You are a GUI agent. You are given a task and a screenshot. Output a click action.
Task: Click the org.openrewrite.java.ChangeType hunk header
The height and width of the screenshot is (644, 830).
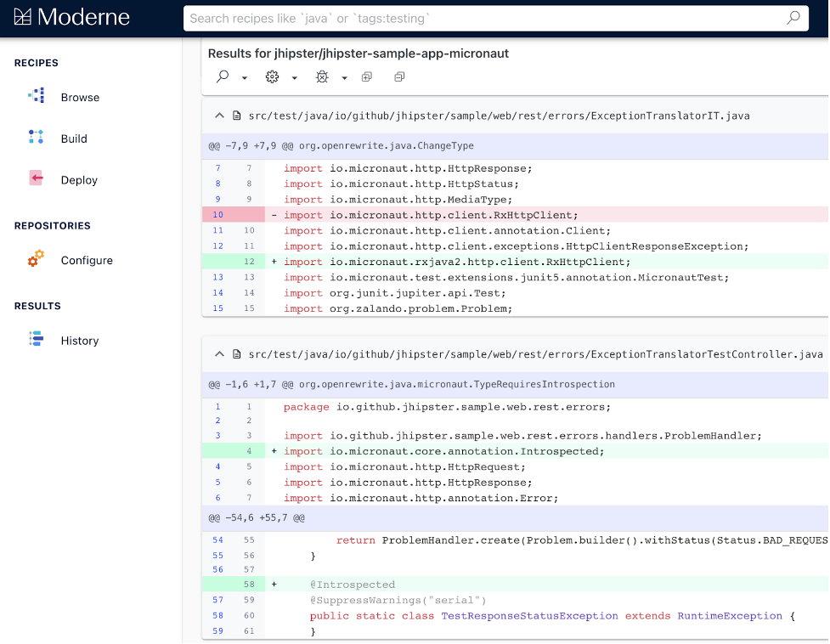pyautogui.click(x=515, y=145)
